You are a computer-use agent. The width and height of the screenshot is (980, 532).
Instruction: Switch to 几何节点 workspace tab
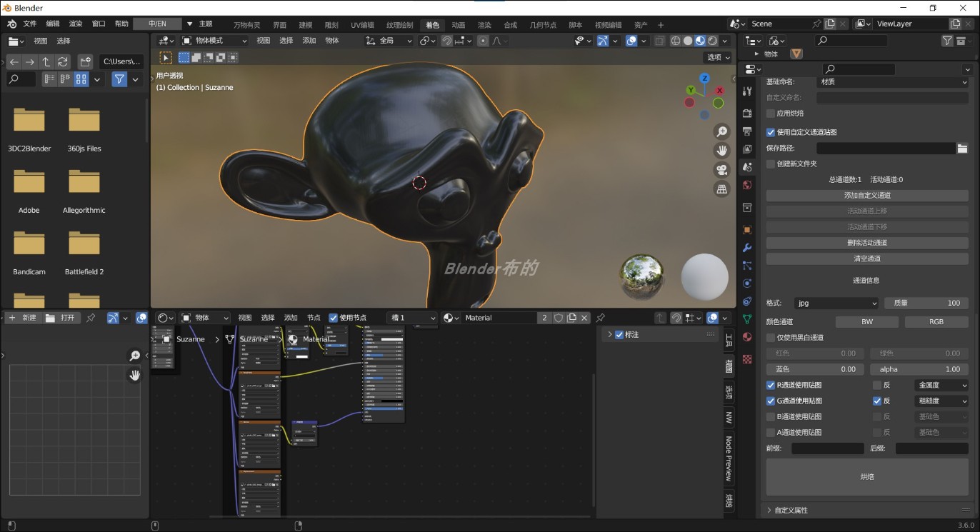click(543, 25)
